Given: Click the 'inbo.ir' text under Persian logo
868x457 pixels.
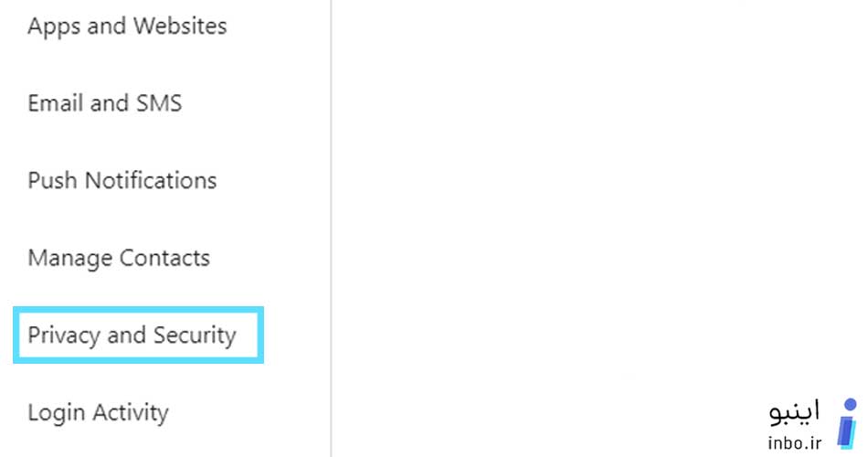Looking at the screenshot, I should click(x=795, y=442).
